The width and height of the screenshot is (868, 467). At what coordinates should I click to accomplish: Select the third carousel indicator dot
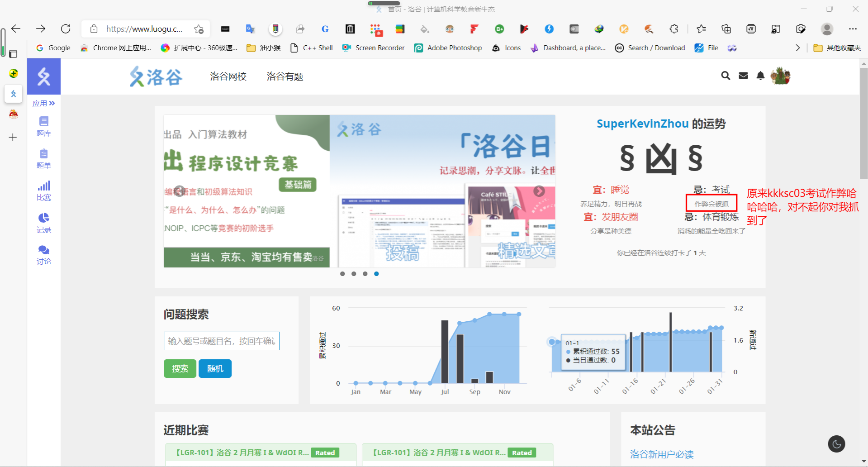pyautogui.click(x=365, y=274)
